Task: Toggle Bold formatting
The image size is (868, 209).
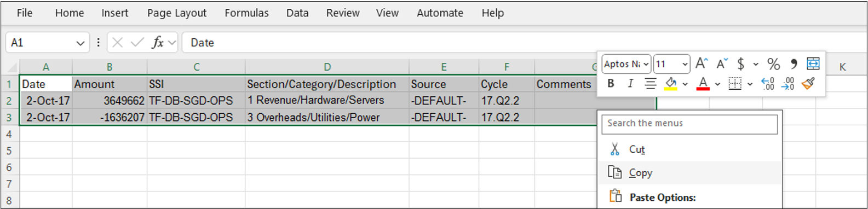Action: (x=611, y=84)
